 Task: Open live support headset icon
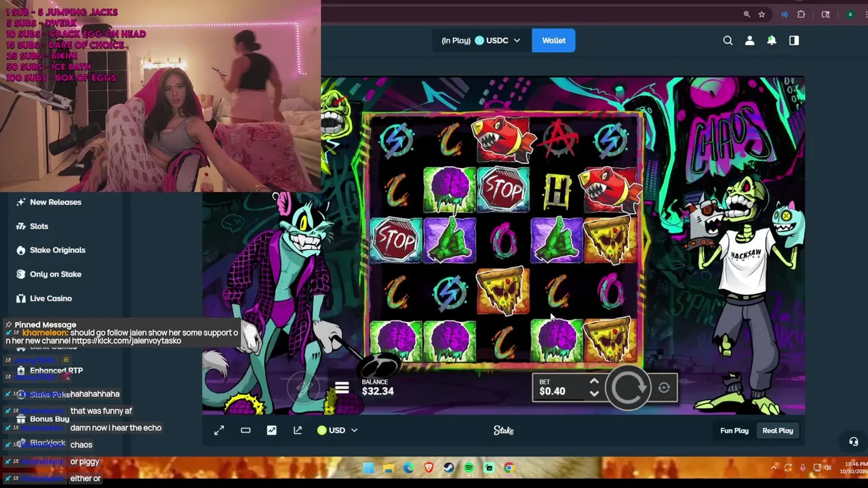(854, 442)
